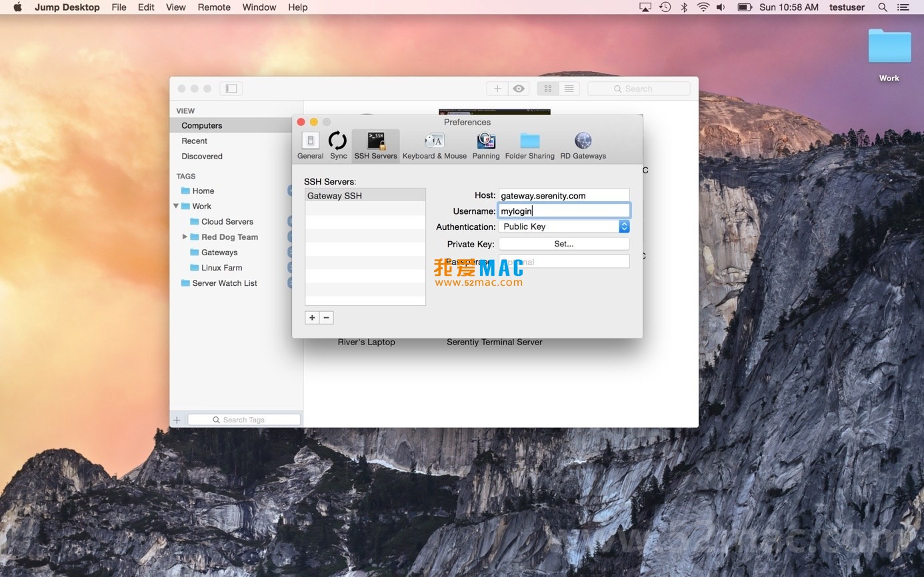Select the Keyboard & Mouse preferences icon

[x=434, y=145]
